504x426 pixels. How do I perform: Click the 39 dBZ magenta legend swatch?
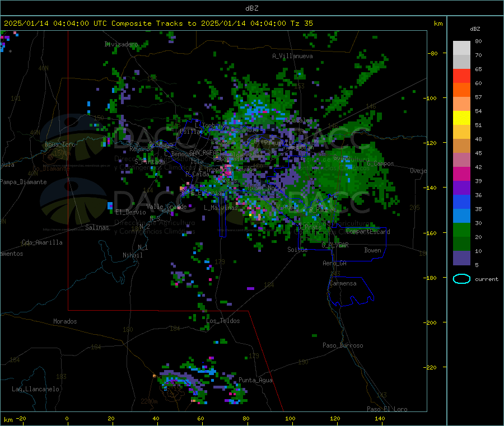[x=461, y=174]
